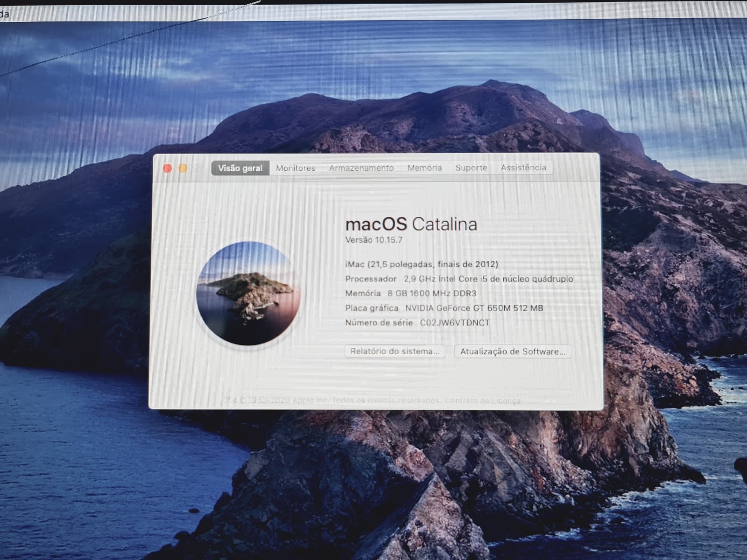The height and width of the screenshot is (560, 747).
Task: Select iMac (21,5 polegadas, finais de 2012) line
Action: tap(422, 264)
